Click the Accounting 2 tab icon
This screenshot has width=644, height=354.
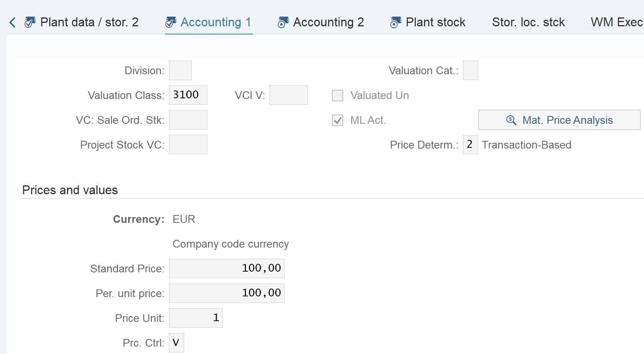[x=283, y=22]
